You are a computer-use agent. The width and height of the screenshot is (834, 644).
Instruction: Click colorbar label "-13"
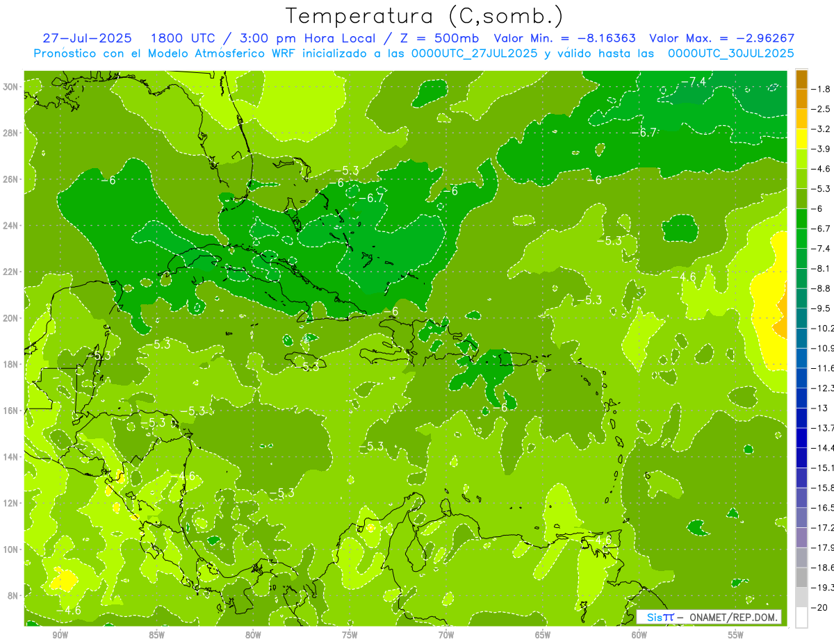click(819, 408)
